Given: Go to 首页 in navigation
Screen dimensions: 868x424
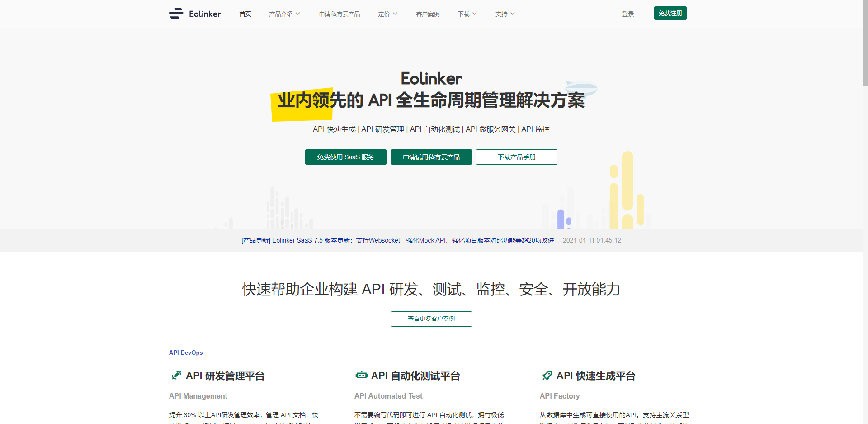Looking at the screenshot, I should coord(245,14).
